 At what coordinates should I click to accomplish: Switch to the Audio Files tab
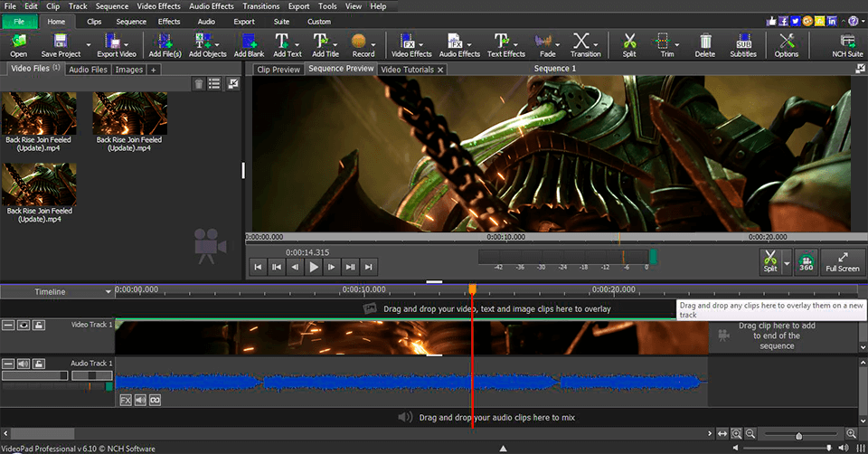tap(88, 70)
